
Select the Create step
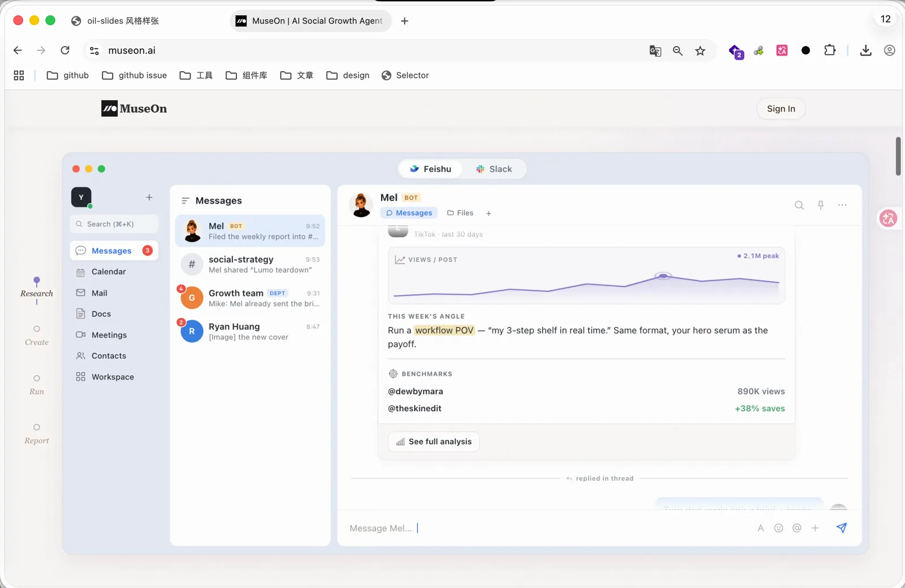[37, 336]
